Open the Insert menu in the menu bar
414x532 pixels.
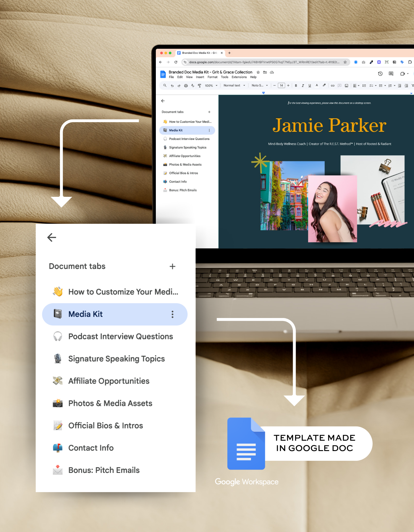[x=200, y=77]
